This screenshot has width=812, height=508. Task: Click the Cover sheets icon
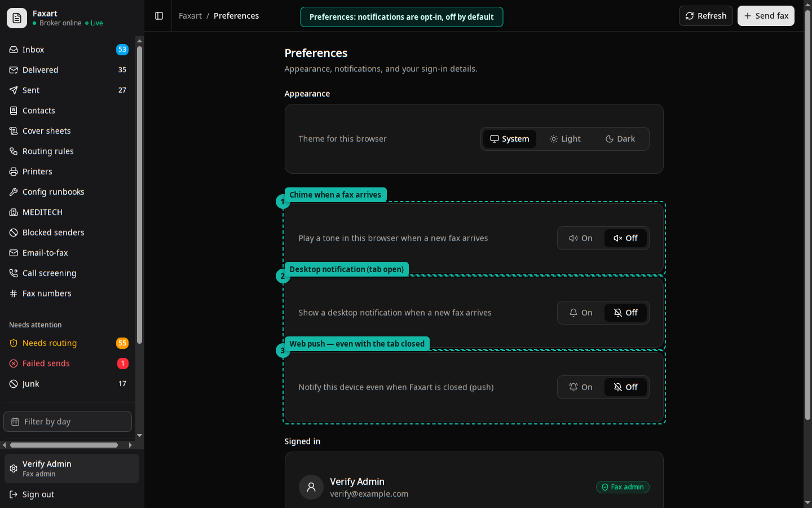[x=14, y=131]
